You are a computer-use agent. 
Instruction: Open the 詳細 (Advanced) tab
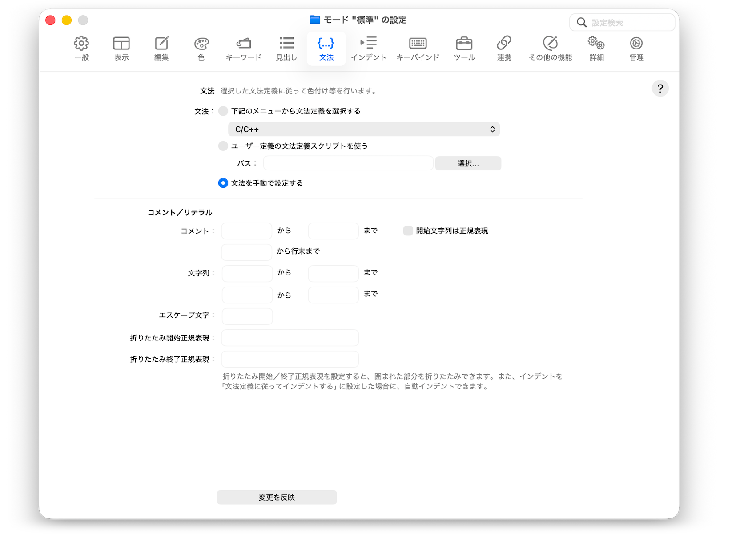point(596,48)
